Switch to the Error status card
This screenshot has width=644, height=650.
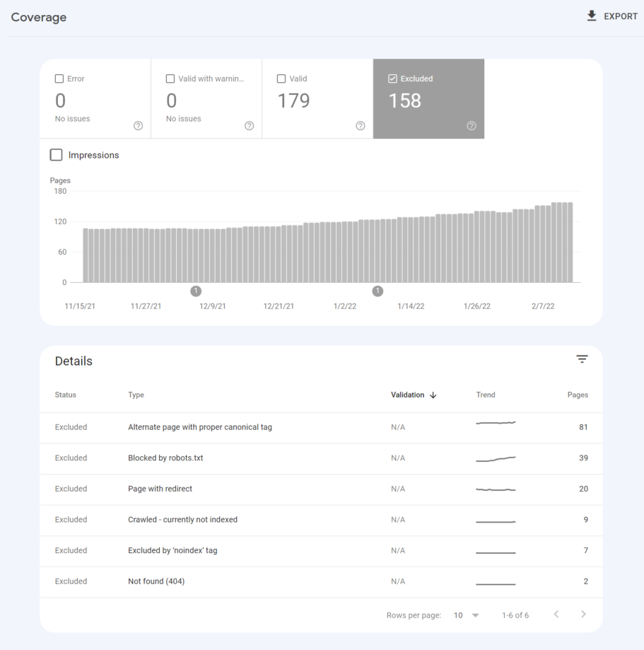point(95,99)
